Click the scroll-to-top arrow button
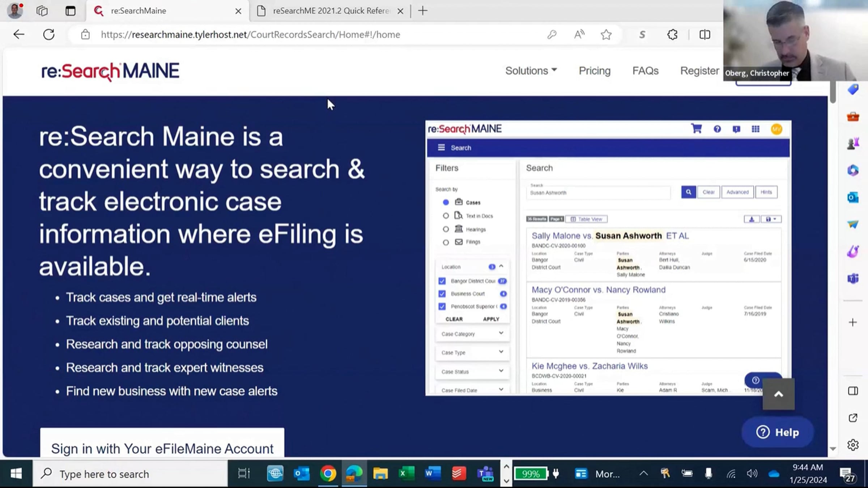This screenshot has width=868, height=488. point(779,394)
